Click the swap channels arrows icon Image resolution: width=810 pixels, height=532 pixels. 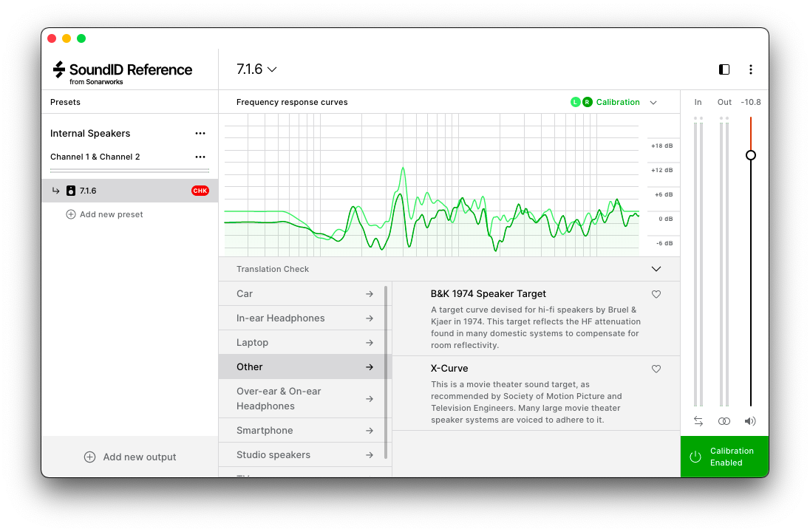pos(698,421)
